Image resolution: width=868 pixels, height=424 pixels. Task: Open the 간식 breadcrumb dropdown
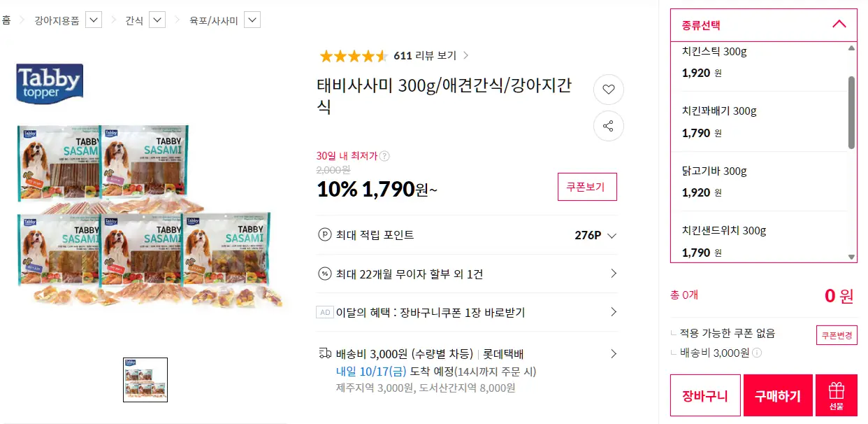click(x=157, y=20)
